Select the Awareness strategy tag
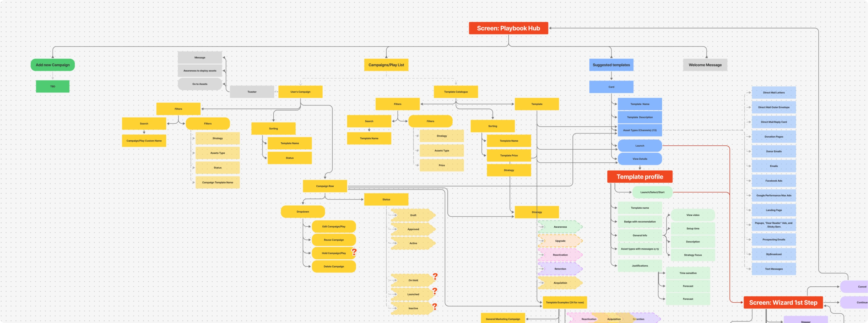The width and height of the screenshot is (868, 323). point(560,227)
